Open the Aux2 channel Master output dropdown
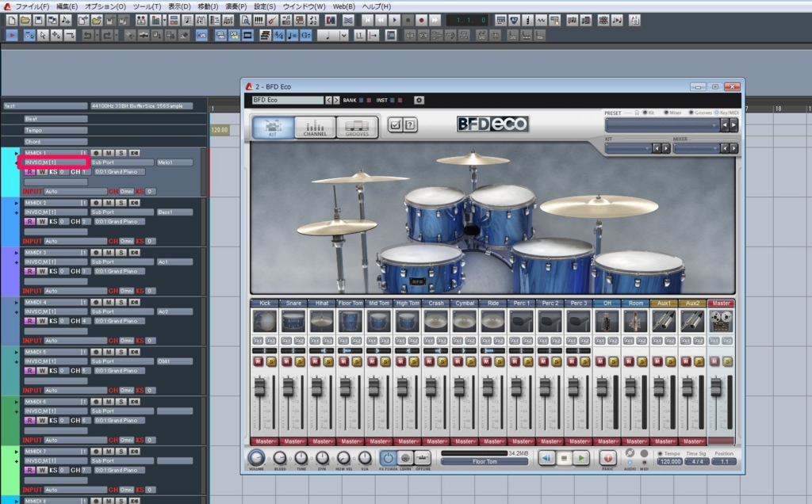This screenshot has height=504, width=812. pyautogui.click(x=692, y=441)
